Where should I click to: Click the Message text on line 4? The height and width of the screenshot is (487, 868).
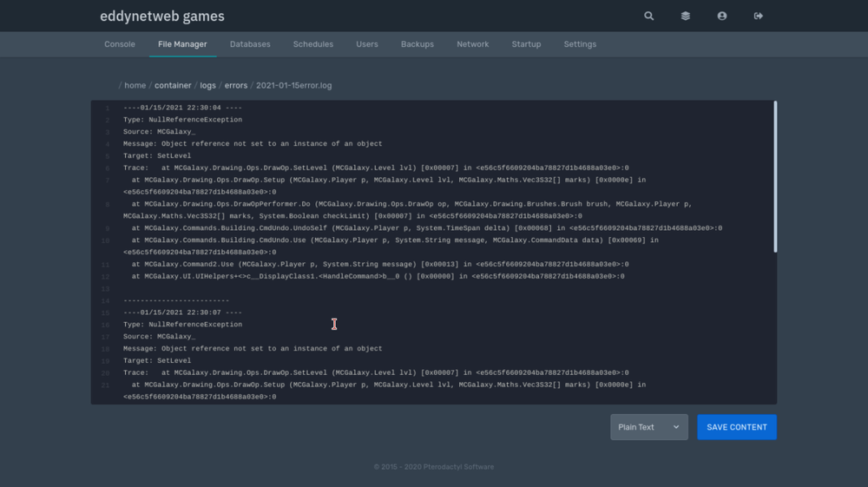(253, 144)
